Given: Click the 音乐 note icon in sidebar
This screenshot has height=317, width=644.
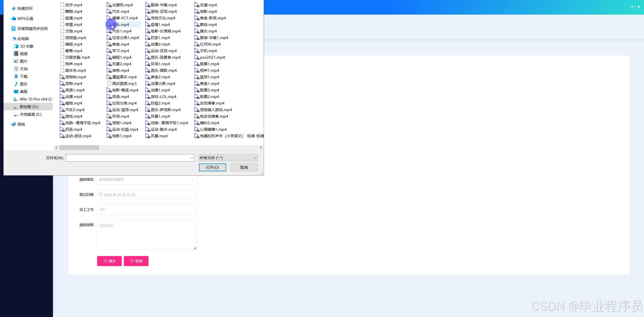Looking at the screenshot, I should coord(16,84).
